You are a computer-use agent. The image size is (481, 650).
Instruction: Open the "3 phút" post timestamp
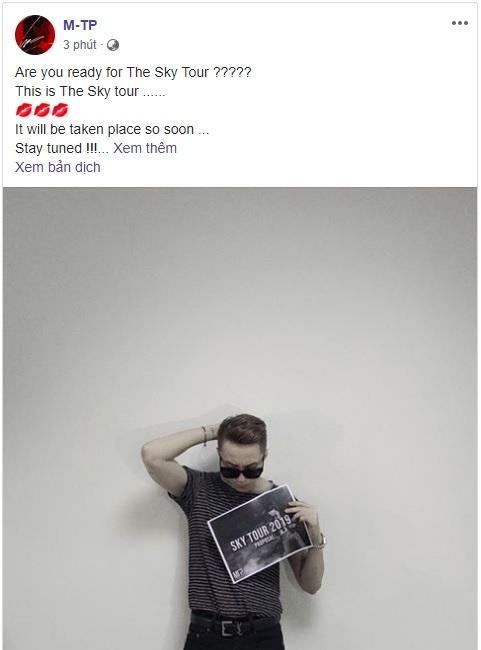[x=80, y=45]
